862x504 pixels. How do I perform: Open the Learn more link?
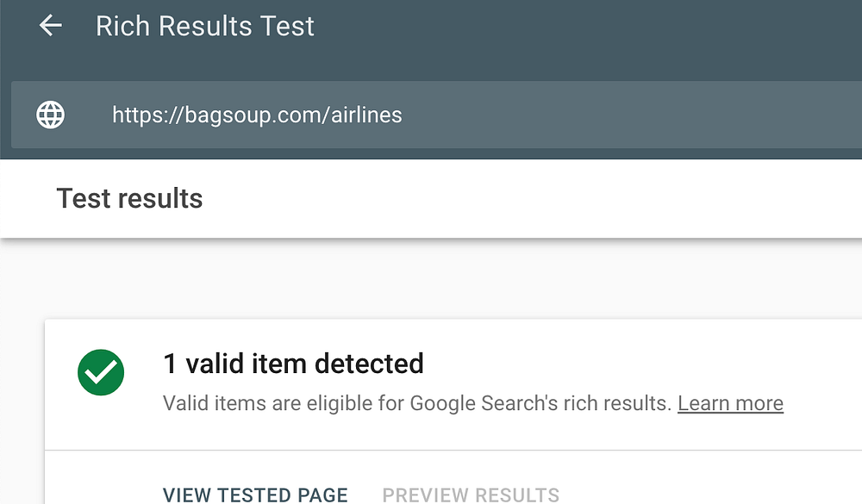point(730,403)
